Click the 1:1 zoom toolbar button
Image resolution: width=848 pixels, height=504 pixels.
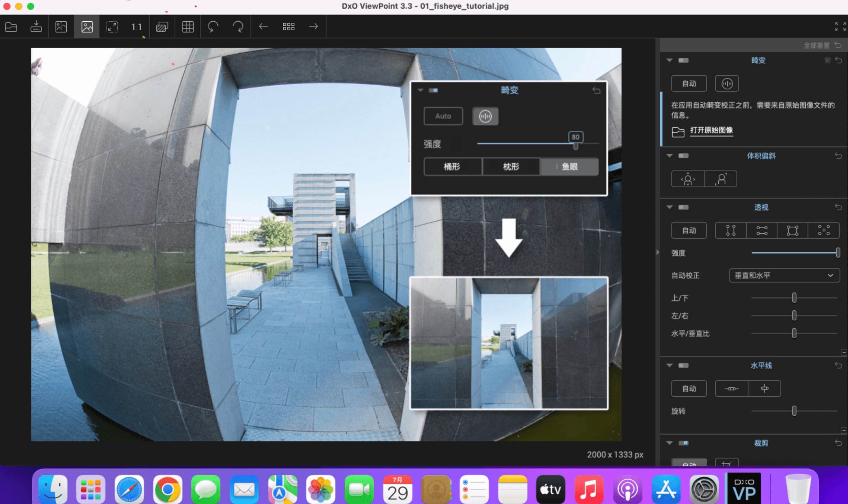pyautogui.click(x=137, y=26)
